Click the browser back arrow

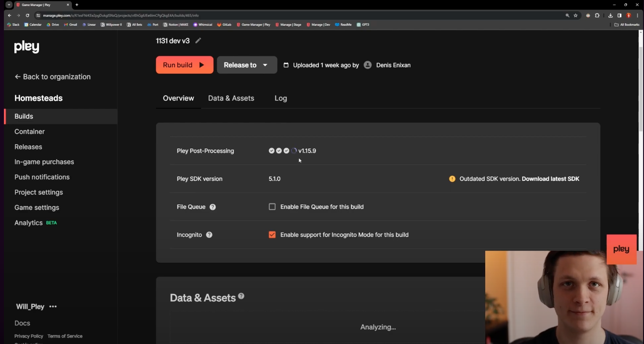(x=10, y=15)
